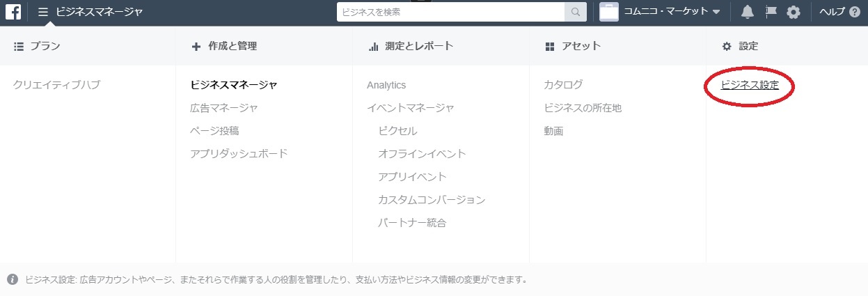The image size is (868, 296).
Task: Click the プラン column heading
Action: 37,46
